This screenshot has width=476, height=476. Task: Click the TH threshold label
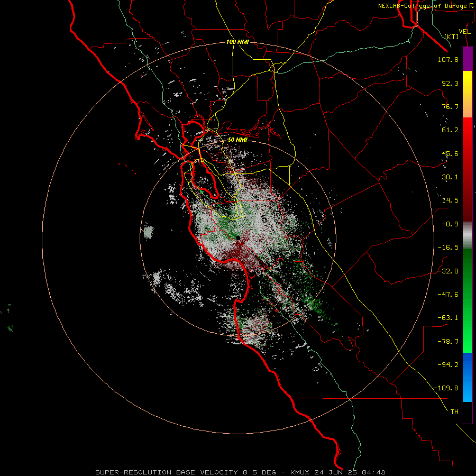[x=454, y=412]
